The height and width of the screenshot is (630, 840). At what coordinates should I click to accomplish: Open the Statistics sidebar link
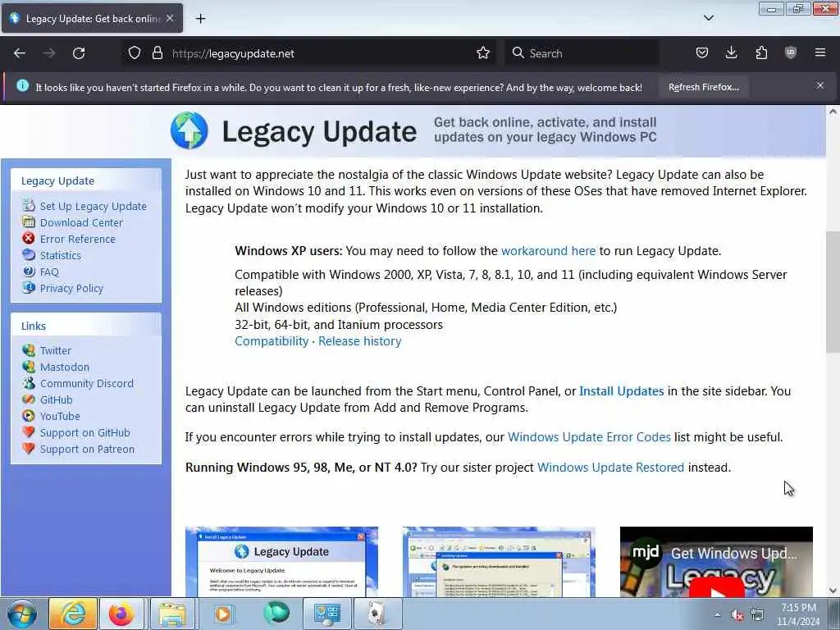point(61,256)
